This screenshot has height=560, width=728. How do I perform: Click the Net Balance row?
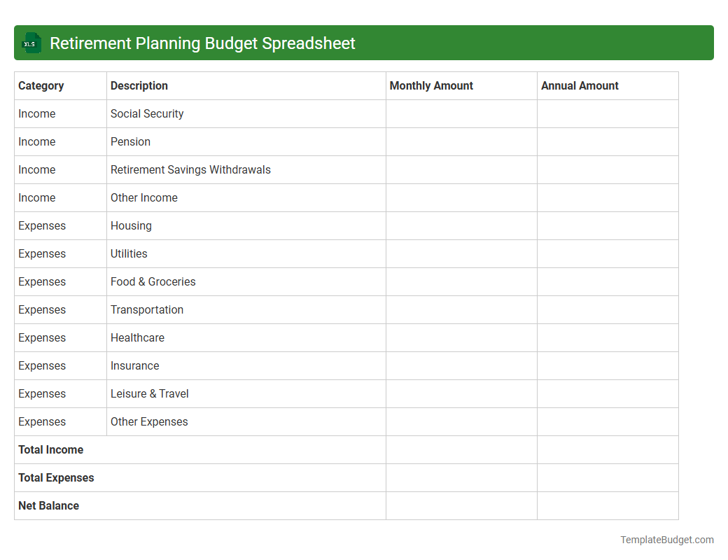coord(48,505)
